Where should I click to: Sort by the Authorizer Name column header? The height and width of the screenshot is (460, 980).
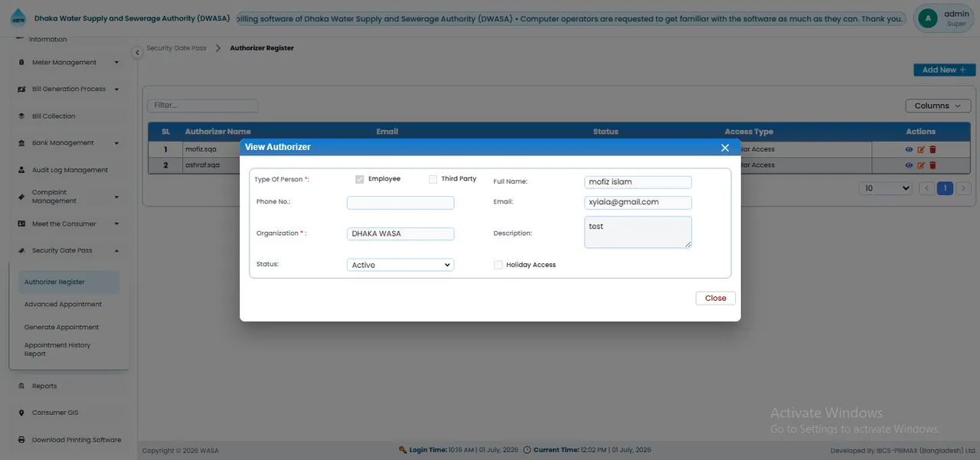click(217, 132)
